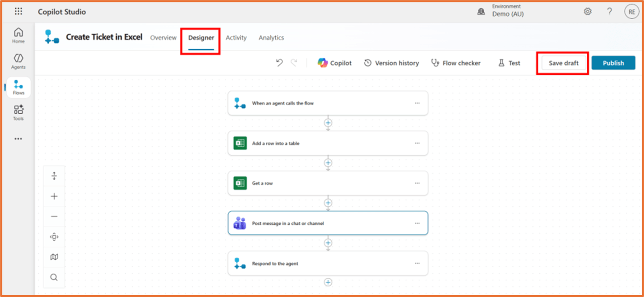Click the Publish button
The height and width of the screenshot is (297, 644).
(x=613, y=63)
